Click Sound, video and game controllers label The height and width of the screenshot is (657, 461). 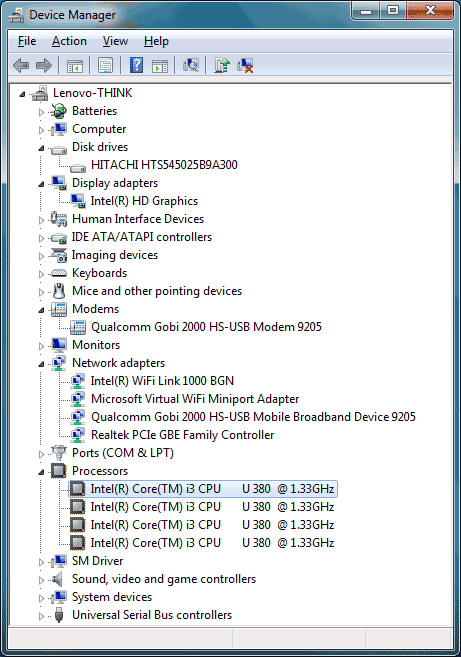[164, 579]
